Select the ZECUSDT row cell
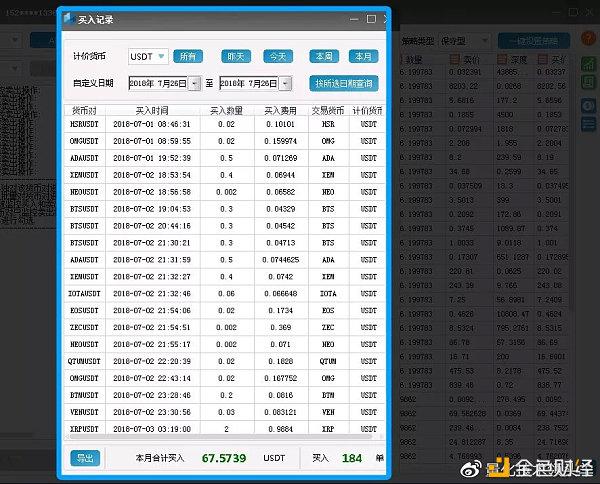Screen dimensions: 600x484 [x=84, y=327]
